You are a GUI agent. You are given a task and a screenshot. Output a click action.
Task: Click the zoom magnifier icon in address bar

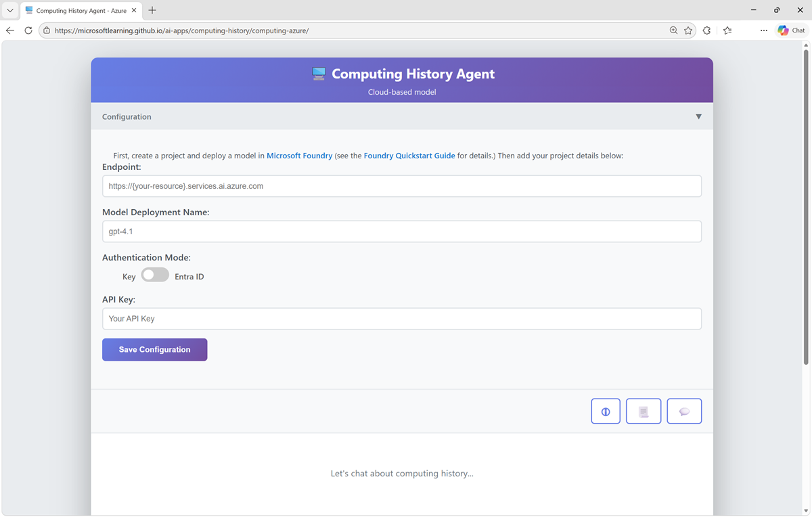[673, 30]
